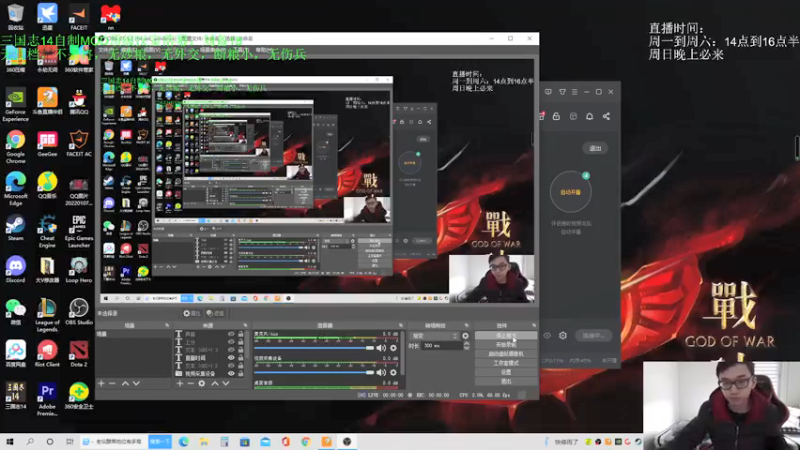Open OBS 设置 from the controls dock
Viewport: 800px width, 450px height.
pos(506,372)
